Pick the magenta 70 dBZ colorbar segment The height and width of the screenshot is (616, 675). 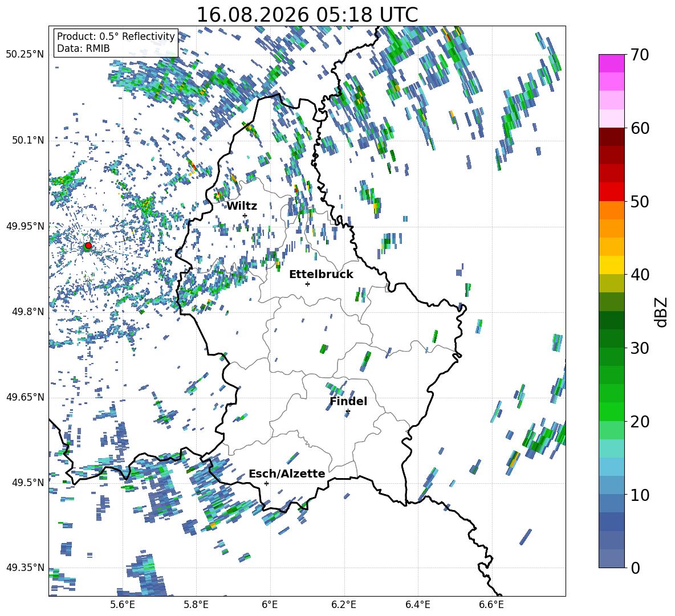click(611, 63)
